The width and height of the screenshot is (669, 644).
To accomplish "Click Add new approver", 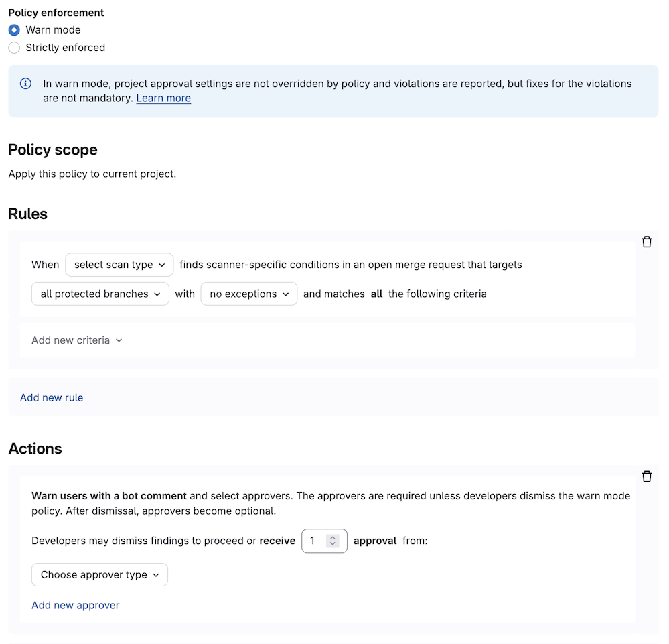I will pyautogui.click(x=75, y=605).
